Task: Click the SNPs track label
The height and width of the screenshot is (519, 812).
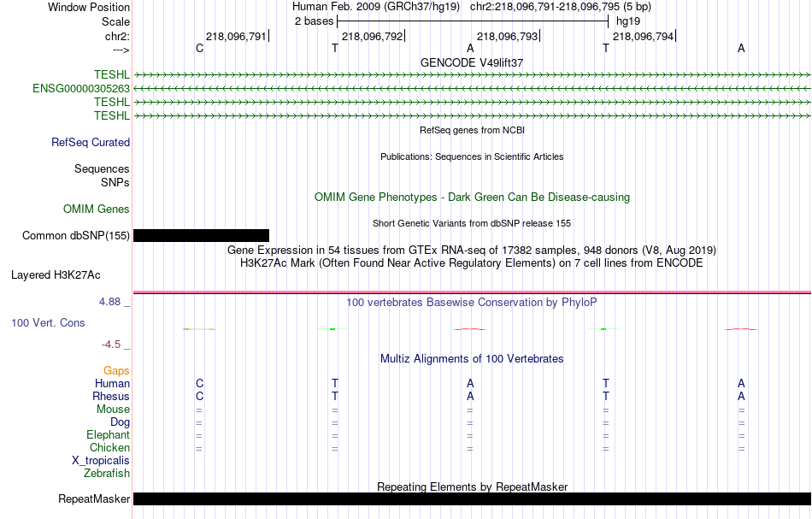Action: pyautogui.click(x=115, y=182)
